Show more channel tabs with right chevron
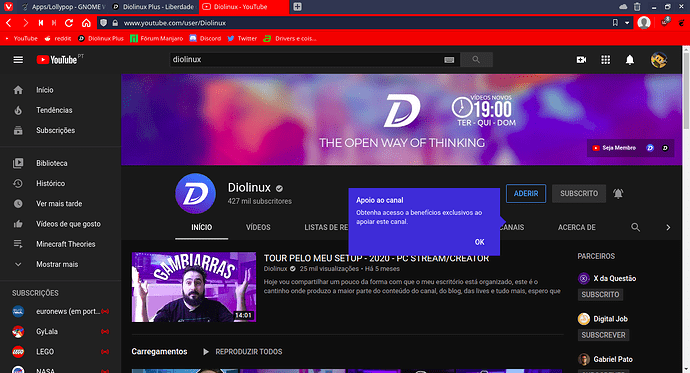 click(668, 227)
